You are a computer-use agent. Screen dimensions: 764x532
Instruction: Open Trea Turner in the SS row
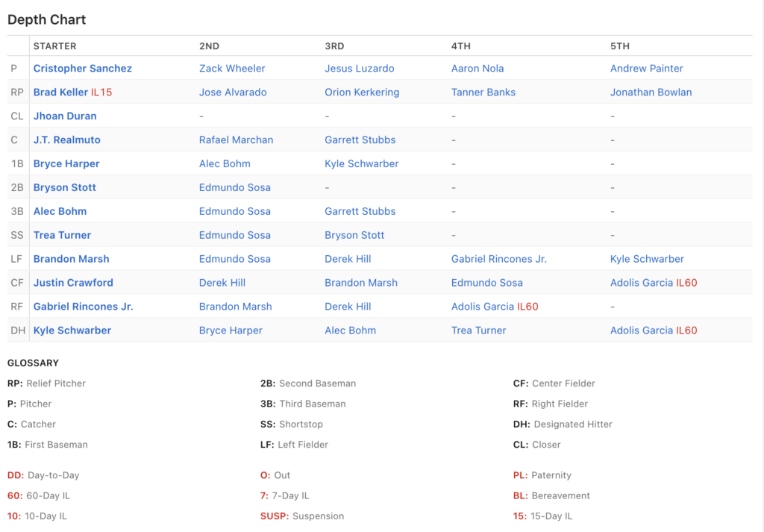coord(62,235)
